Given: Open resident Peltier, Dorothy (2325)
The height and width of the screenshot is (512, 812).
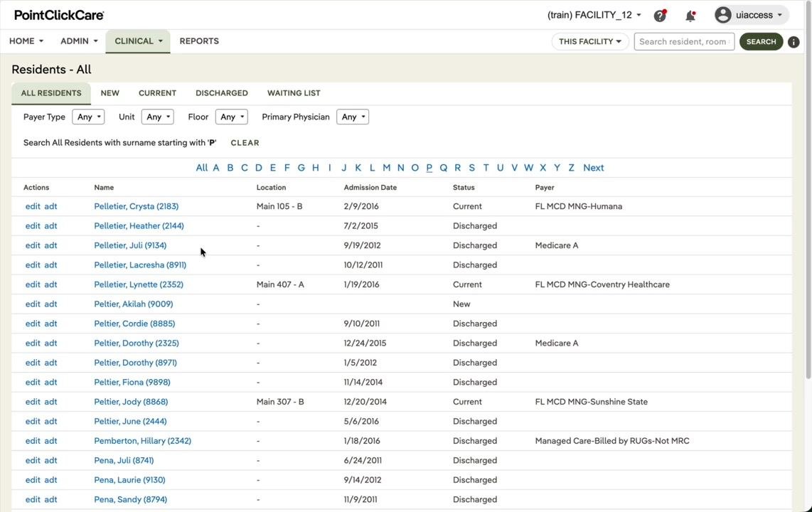Looking at the screenshot, I should (x=137, y=343).
